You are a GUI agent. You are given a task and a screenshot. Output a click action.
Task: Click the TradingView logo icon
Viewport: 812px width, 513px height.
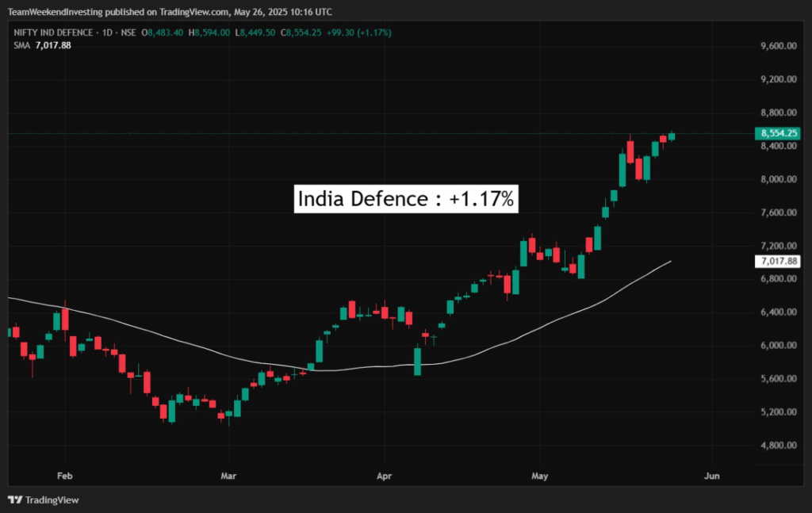click(15, 500)
